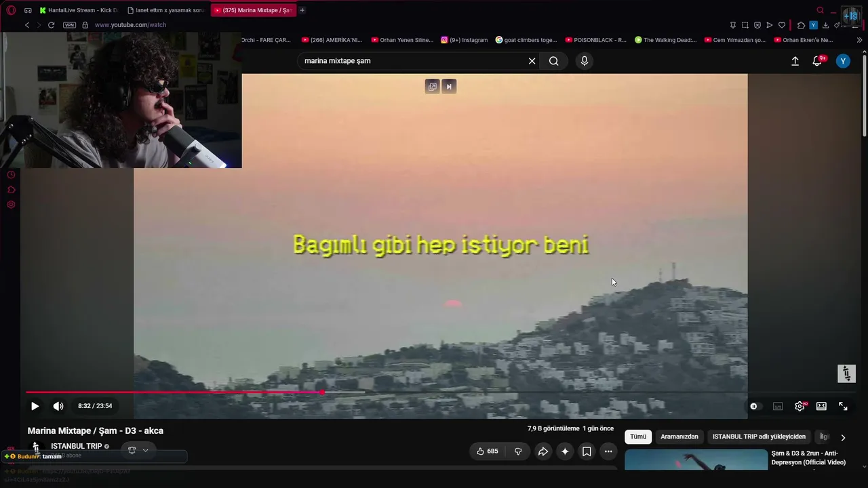Open YouTube notifications bell
The height and width of the screenshot is (488, 868).
(x=818, y=61)
